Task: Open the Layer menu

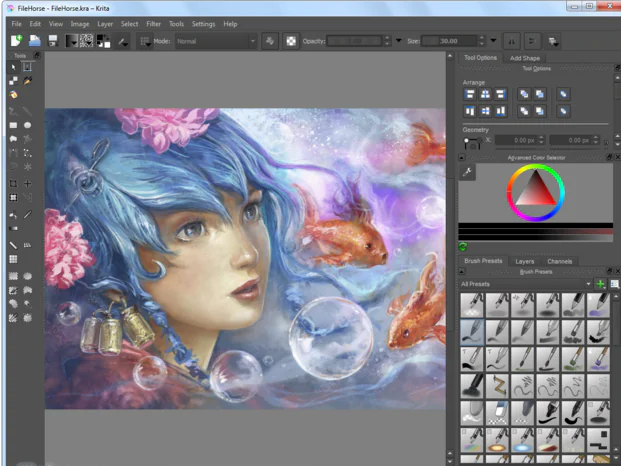Action: tap(105, 24)
